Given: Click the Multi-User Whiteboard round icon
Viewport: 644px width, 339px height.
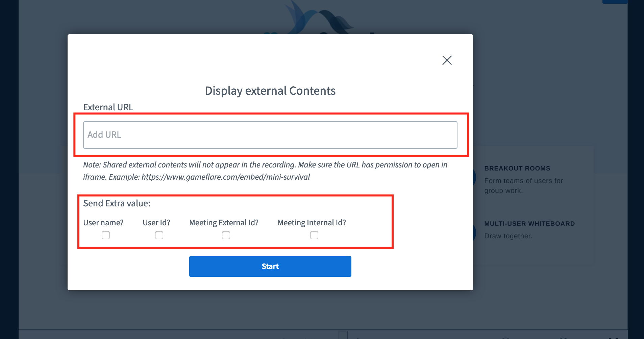Looking at the screenshot, I should 474,232.
